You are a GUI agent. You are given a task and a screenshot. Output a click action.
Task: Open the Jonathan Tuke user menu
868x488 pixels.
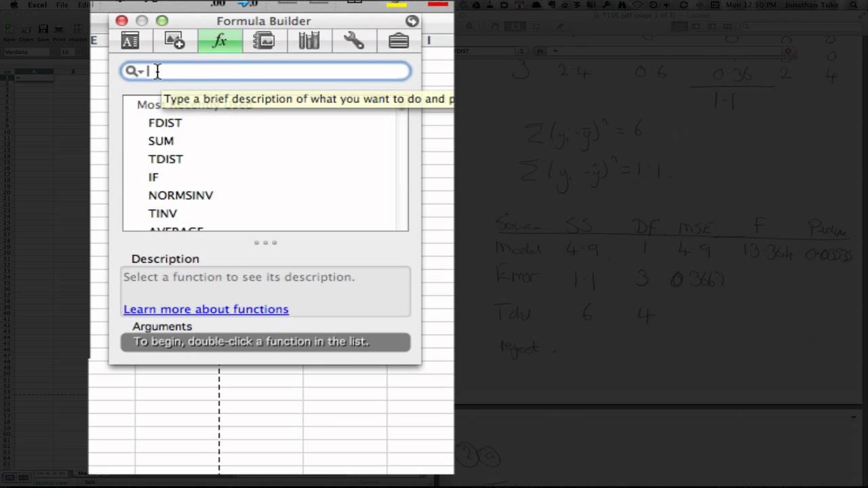coord(810,5)
